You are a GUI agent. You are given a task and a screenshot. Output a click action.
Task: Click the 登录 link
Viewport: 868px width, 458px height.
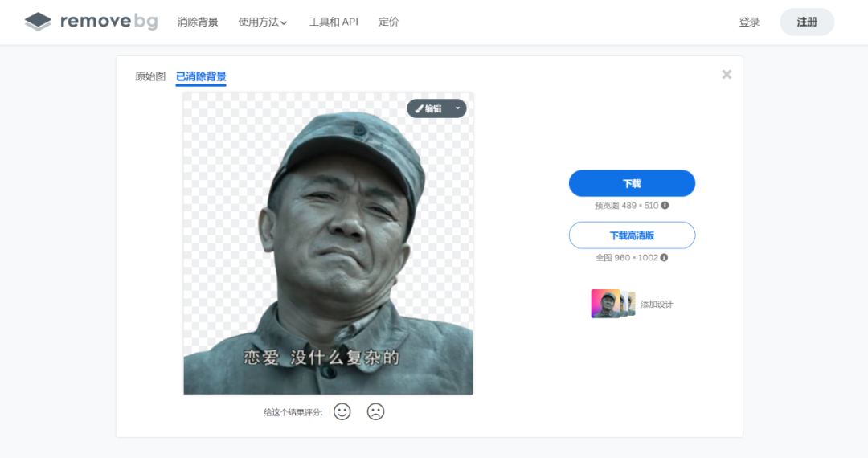click(749, 22)
